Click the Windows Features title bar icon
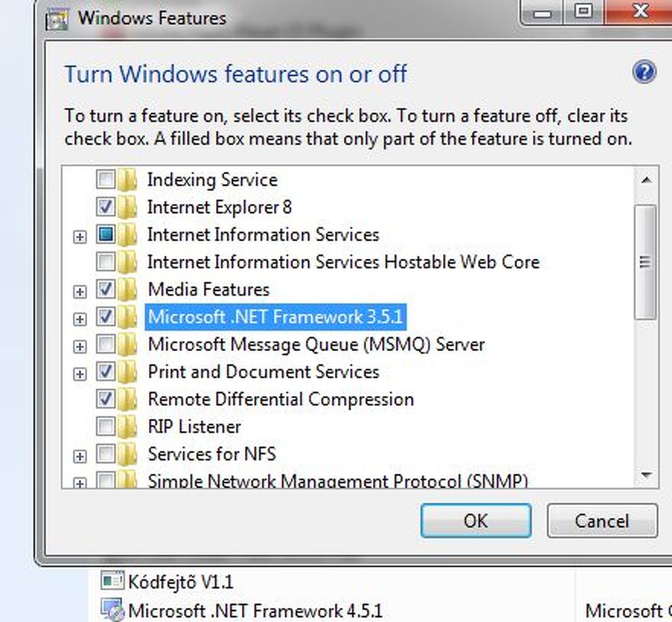Viewport: 672px width, 622px height. point(58,19)
